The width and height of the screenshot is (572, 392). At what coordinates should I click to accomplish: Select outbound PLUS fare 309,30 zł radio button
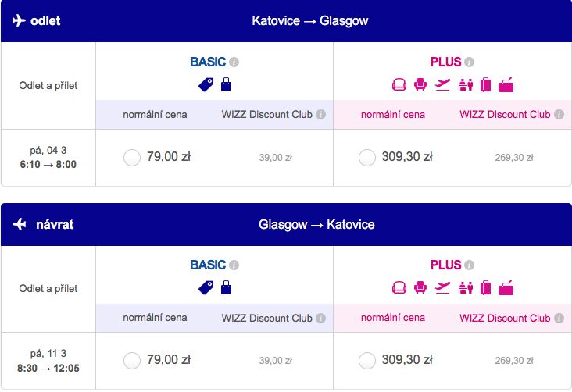(367, 158)
